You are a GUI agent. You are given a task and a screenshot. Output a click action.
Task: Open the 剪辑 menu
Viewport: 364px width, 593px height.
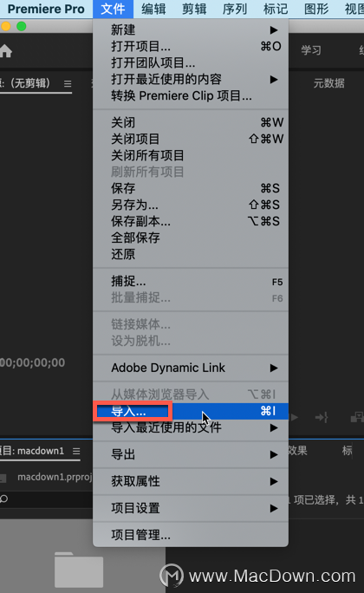pyautogui.click(x=194, y=9)
